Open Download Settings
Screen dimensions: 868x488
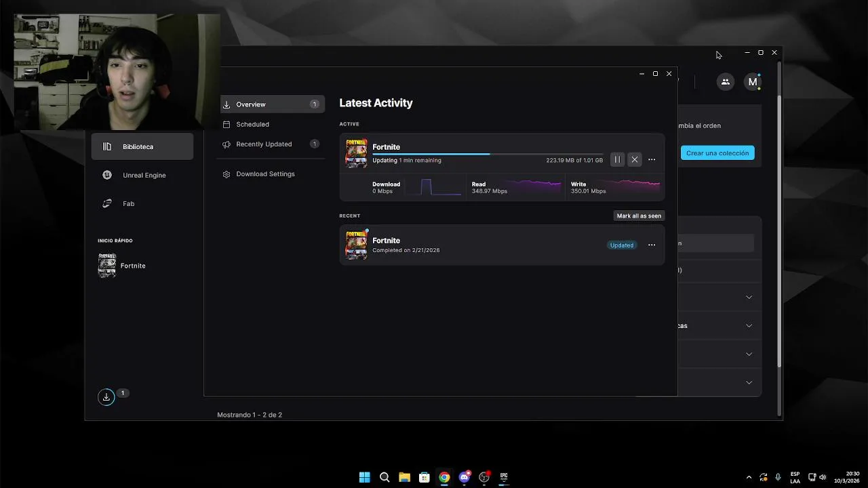tap(271, 174)
